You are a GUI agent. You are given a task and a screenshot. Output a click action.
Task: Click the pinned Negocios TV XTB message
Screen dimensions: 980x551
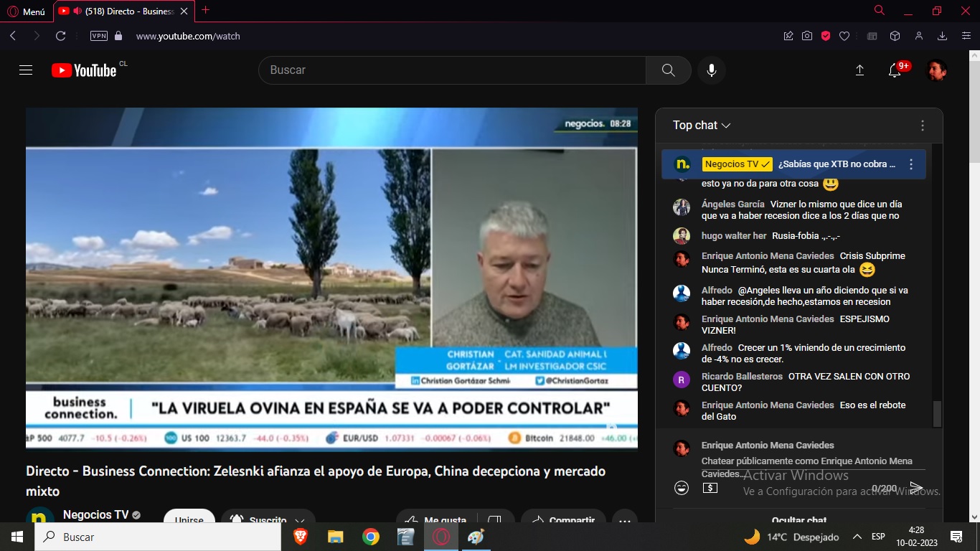click(x=793, y=164)
